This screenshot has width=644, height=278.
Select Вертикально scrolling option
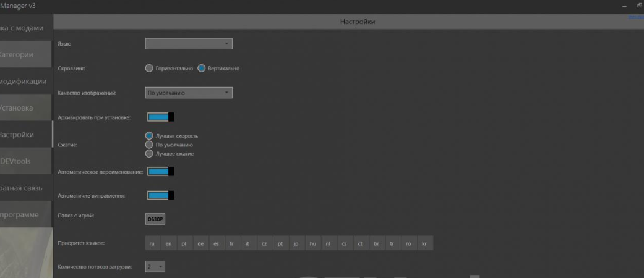coord(201,69)
